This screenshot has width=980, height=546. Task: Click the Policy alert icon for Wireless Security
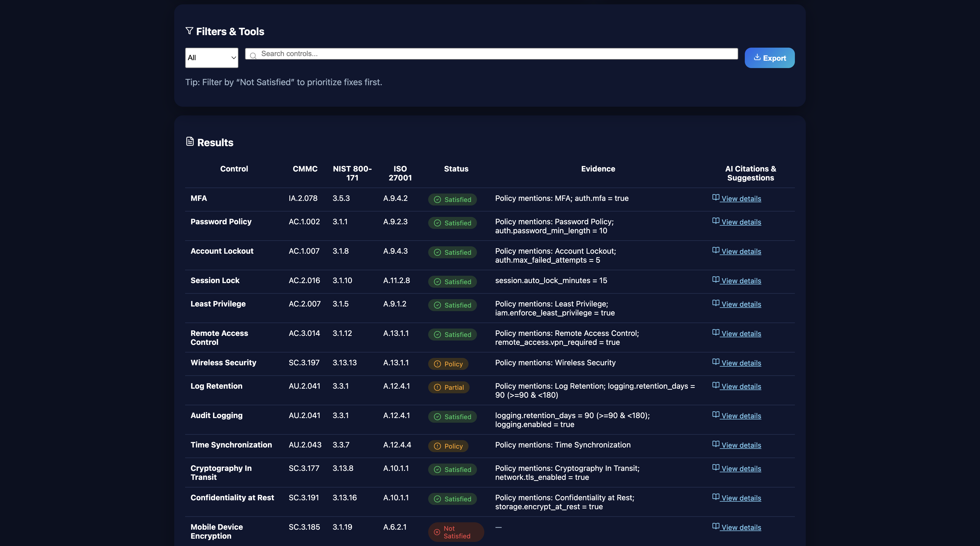pos(437,364)
